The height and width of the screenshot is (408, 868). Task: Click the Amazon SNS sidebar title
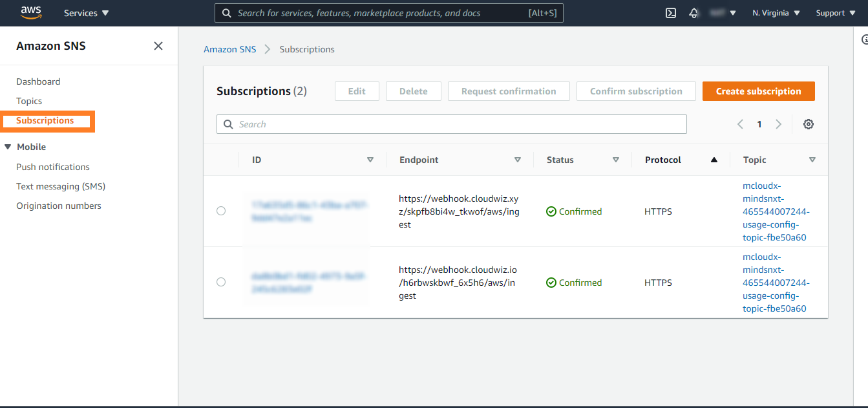(x=51, y=46)
